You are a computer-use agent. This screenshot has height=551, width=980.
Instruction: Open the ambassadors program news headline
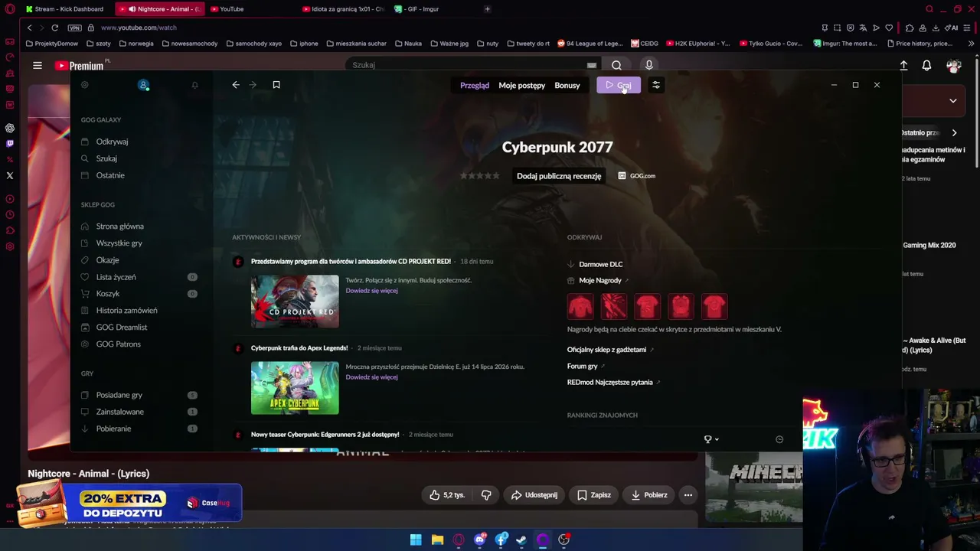tap(351, 262)
